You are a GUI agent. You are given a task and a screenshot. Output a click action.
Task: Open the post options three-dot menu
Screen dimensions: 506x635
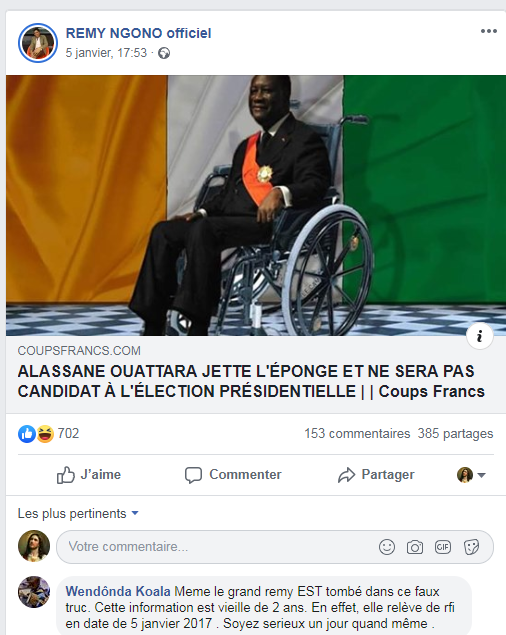tap(489, 31)
